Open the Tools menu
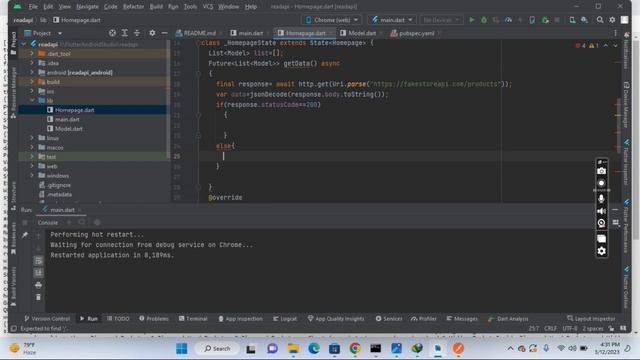Viewport: 640px width, 360px height. (x=190, y=7)
